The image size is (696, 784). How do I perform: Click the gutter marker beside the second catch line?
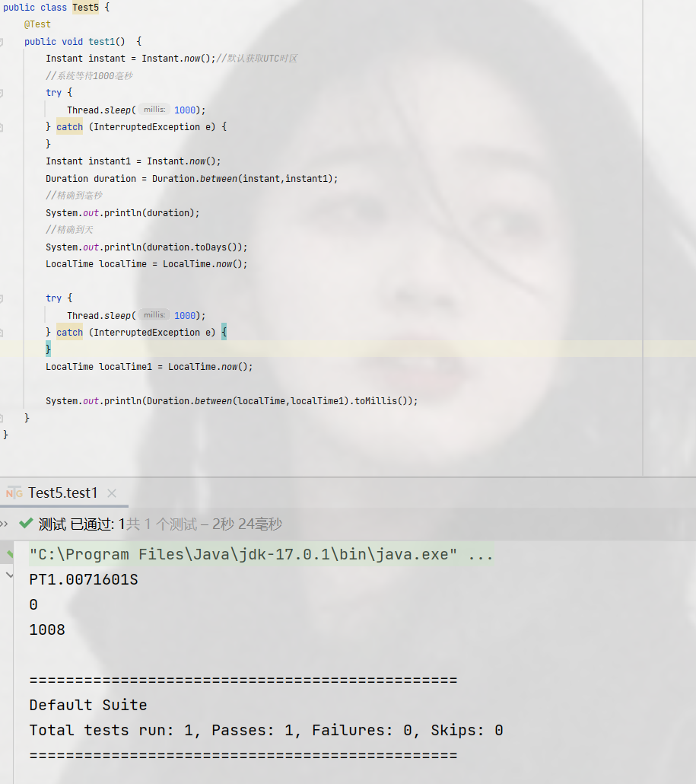point(5,332)
